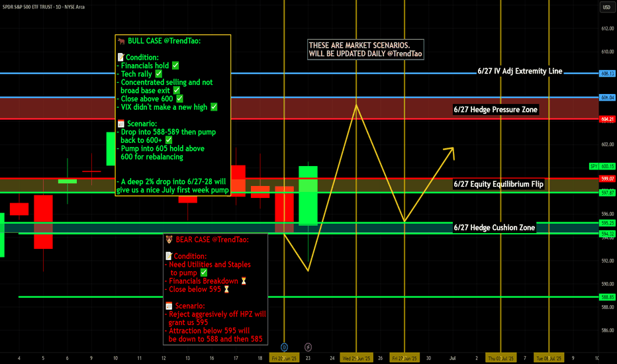This screenshot has width=617, height=364.
Task: Select the red doji candle on June 9
Action: [x=91, y=171]
